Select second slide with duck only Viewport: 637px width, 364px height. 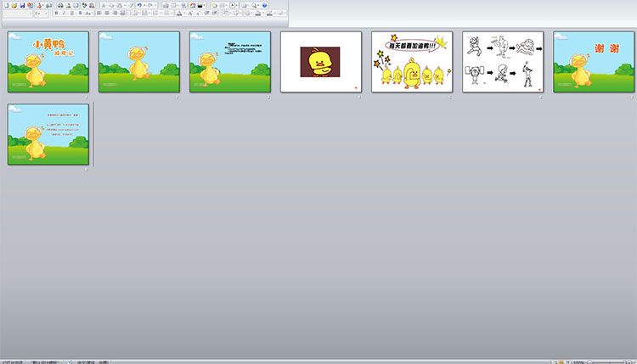(139, 62)
